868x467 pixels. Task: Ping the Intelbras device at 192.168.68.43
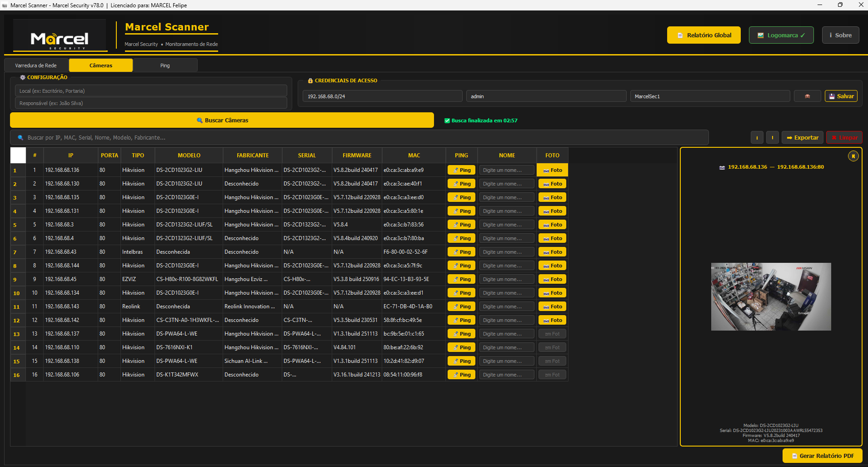461,252
